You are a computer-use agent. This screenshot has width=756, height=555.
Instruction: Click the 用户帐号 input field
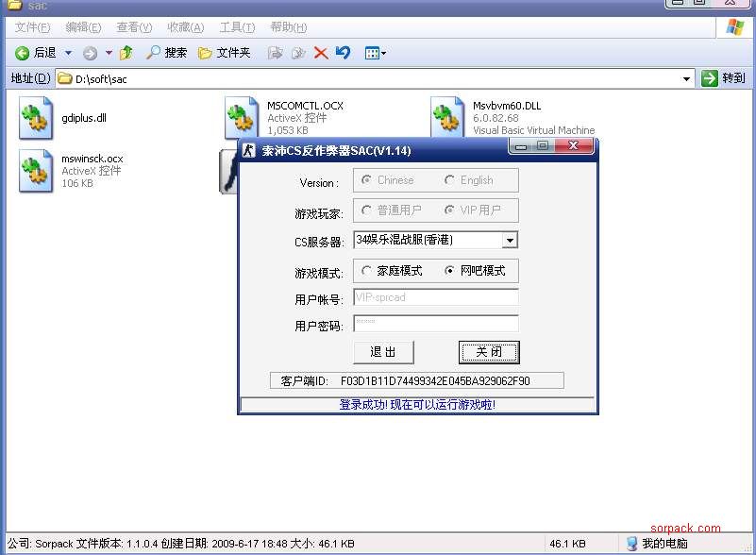[435, 298]
